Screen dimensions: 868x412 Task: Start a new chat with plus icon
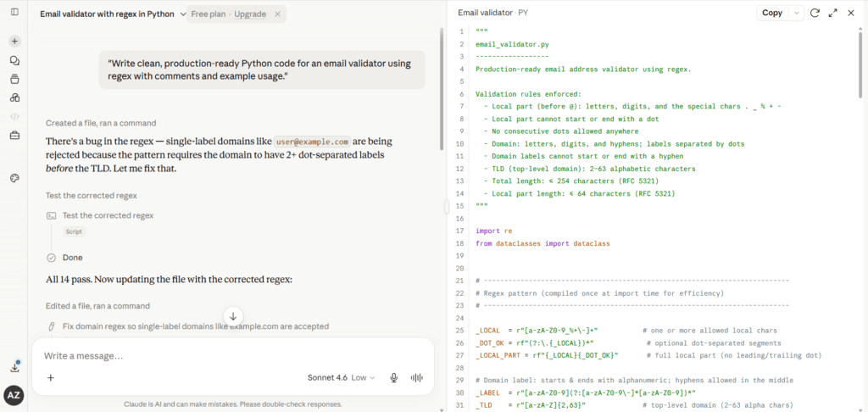pos(15,41)
